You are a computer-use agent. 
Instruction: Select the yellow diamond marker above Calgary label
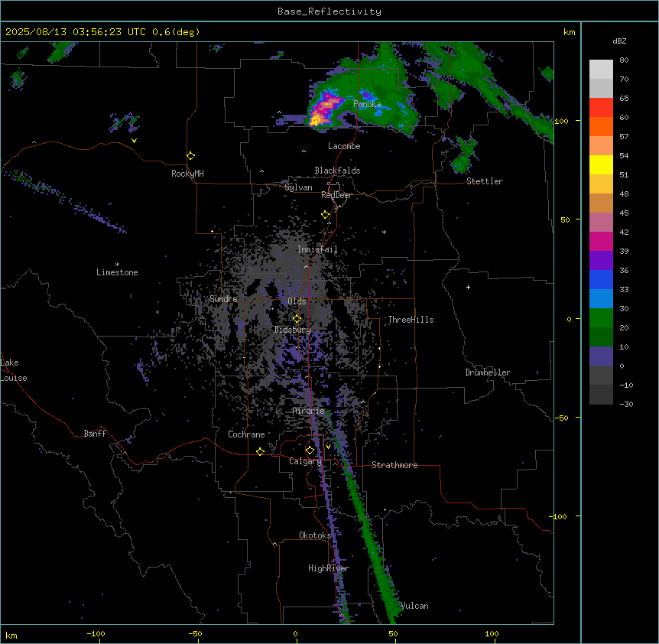(x=310, y=450)
